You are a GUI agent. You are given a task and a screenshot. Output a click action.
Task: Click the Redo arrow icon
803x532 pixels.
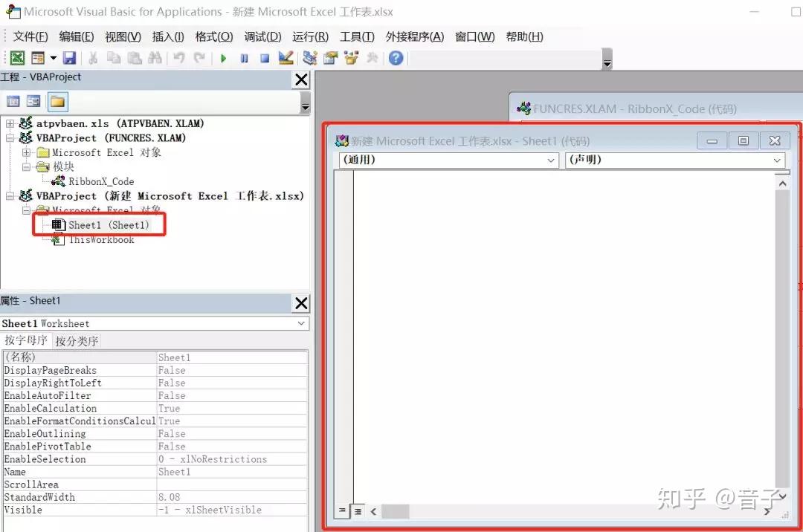(199, 58)
